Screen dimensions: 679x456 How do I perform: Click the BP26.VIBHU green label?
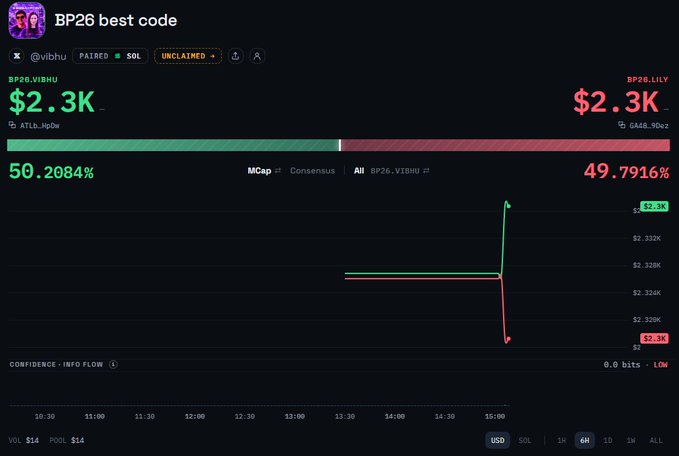[33, 80]
